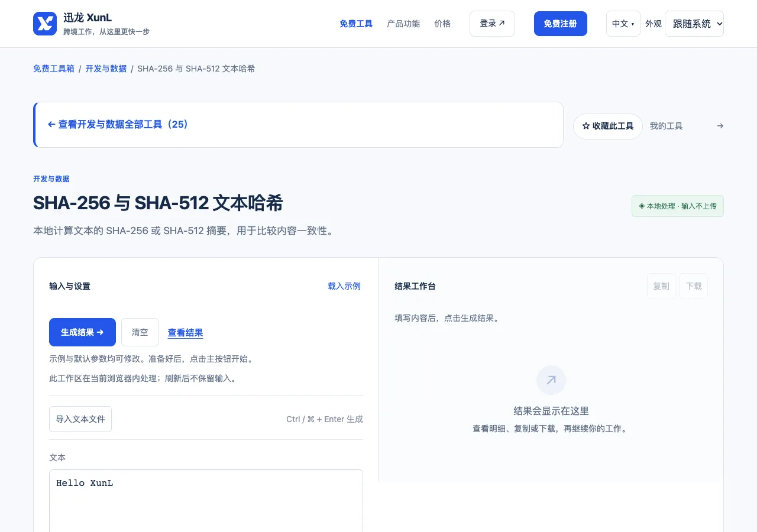Screen dimensions: 757x532
Task: Click the 输入与设置 panel title
Action: [x=70, y=286]
